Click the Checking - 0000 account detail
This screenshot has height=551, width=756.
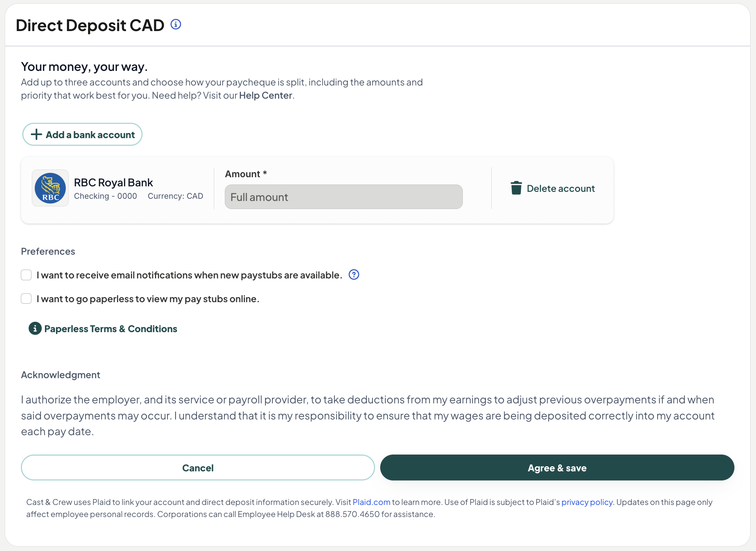click(105, 196)
